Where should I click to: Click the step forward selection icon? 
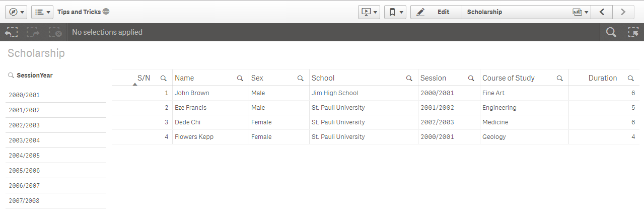pos(33,32)
